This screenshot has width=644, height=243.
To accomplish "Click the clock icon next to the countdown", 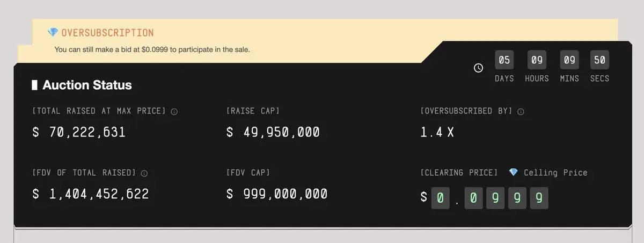I will click(478, 68).
